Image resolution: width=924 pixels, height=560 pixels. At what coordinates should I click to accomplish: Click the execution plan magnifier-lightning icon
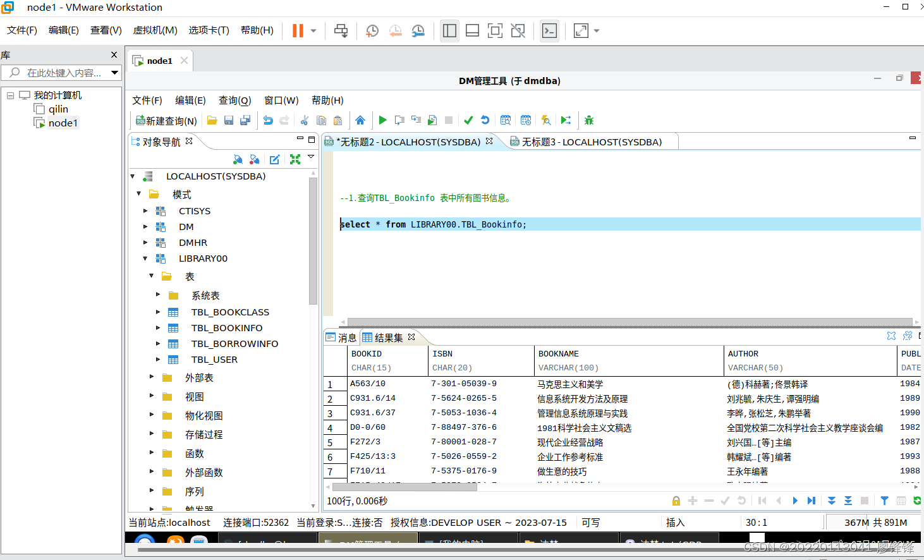[x=546, y=120]
